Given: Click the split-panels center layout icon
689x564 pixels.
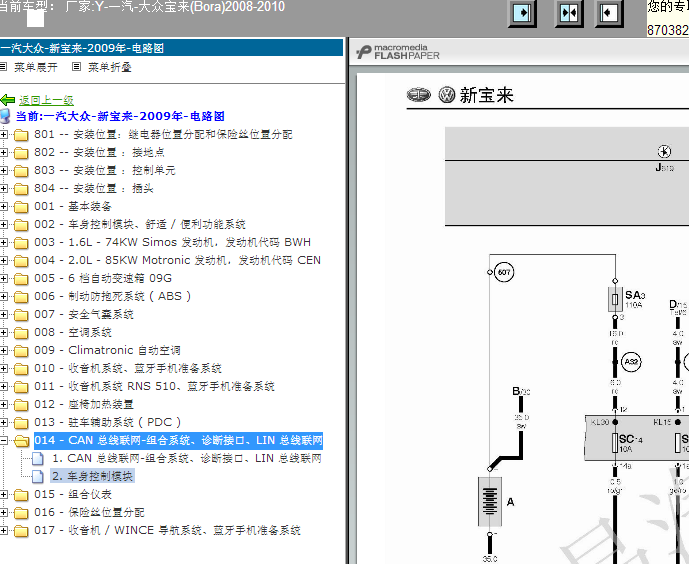Looking at the screenshot, I should 569,13.
